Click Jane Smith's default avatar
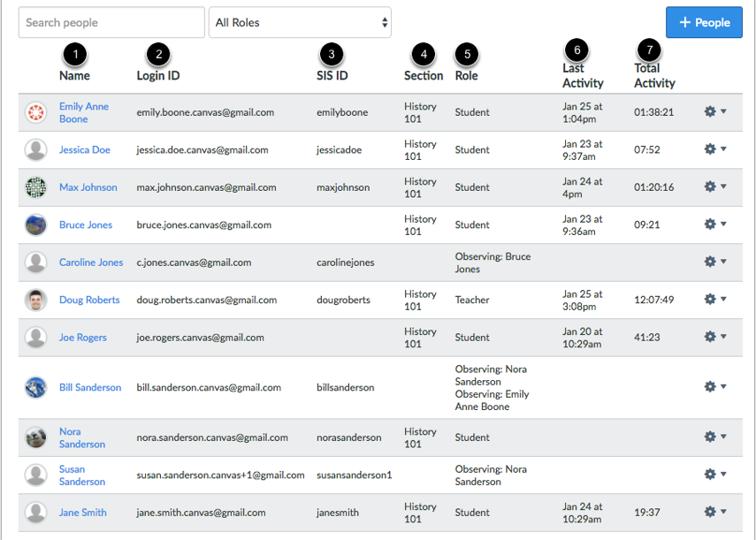The image size is (756, 540). tap(35, 513)
